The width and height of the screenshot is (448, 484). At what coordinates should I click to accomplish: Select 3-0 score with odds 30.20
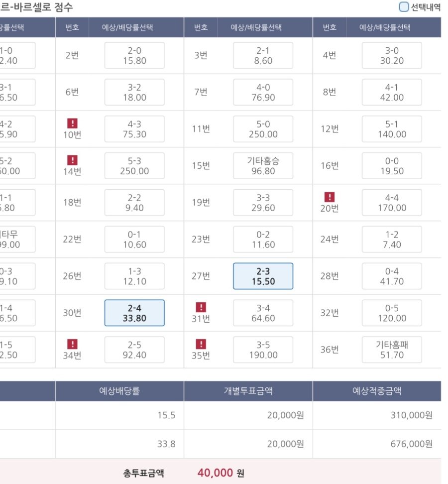coord(392,55)
